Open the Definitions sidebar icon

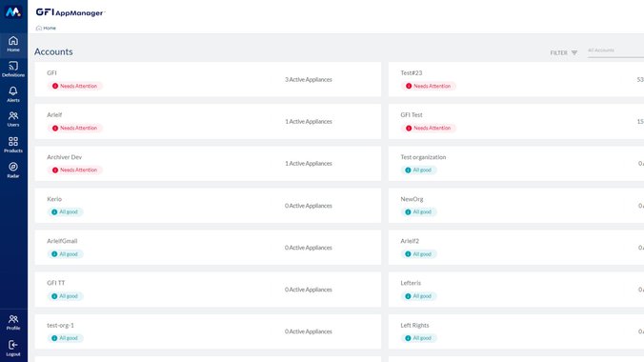pos(13,69)
